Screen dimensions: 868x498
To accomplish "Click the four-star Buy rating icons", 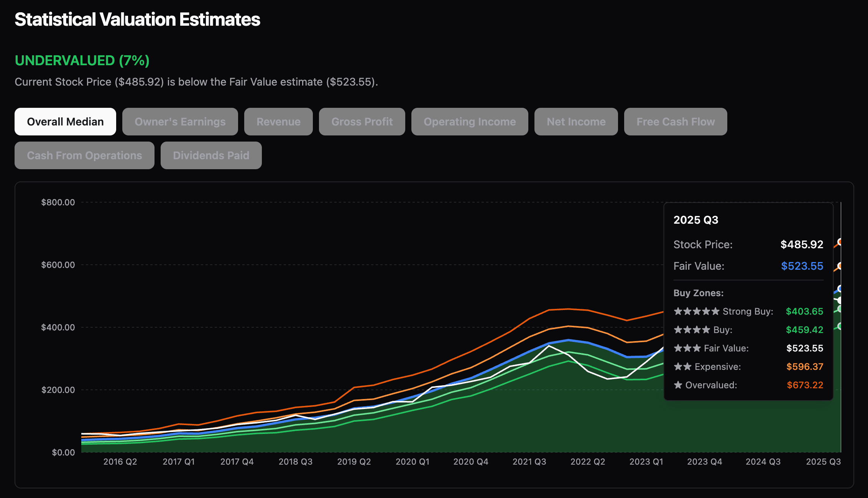I will [692, 330].
